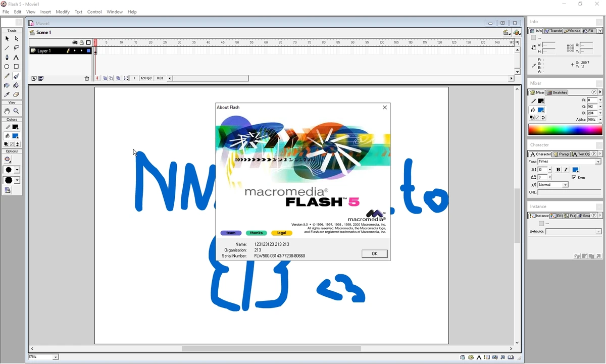Switch to the Stroke tab in Info panel
The image size is (606, 364).
pos(572,31)
